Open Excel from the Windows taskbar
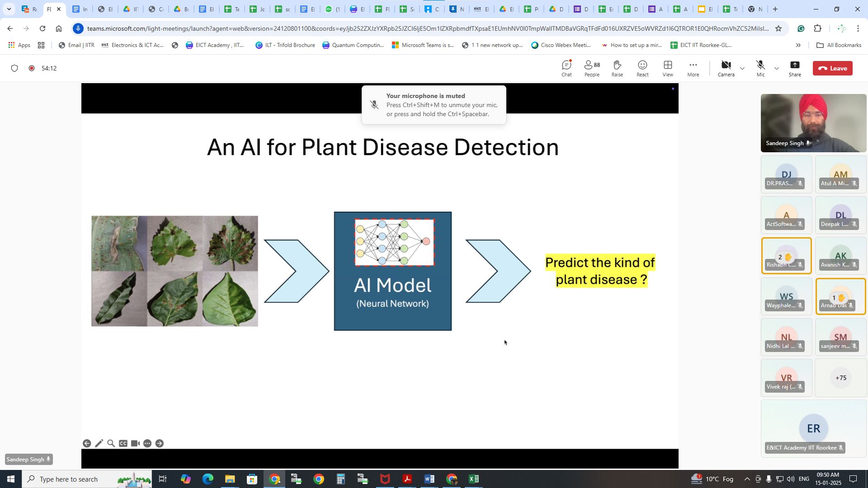 pyautogui.click(x=473, y=479)
